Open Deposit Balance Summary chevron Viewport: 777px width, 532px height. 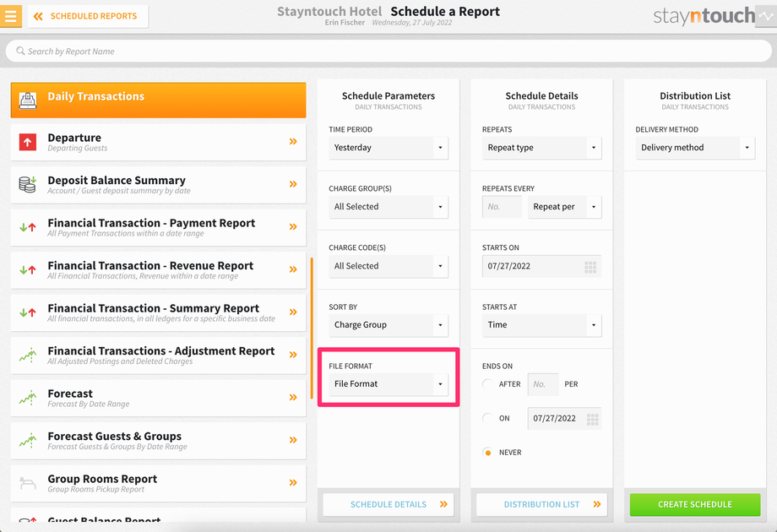(x=293, y=184)
